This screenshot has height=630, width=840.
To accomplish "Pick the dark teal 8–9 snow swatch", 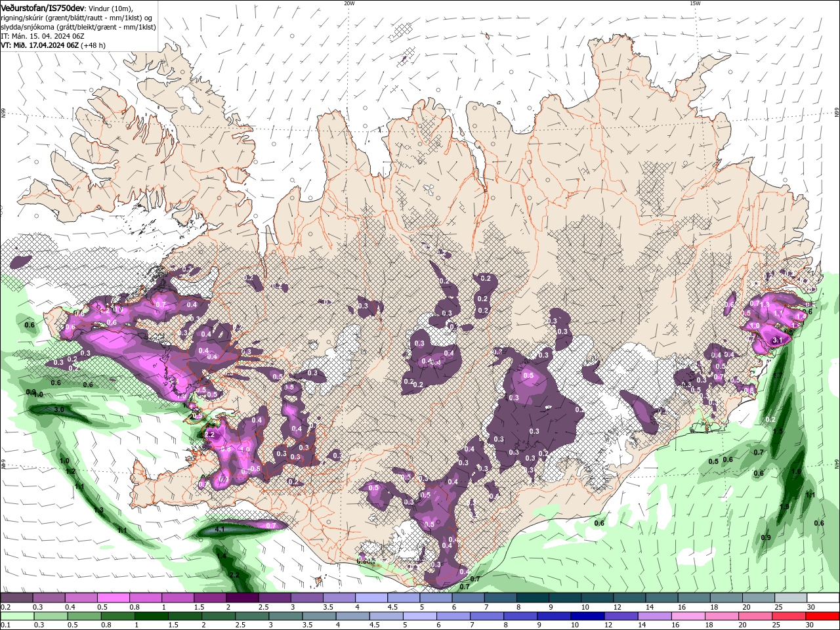I will coord(533,598).
